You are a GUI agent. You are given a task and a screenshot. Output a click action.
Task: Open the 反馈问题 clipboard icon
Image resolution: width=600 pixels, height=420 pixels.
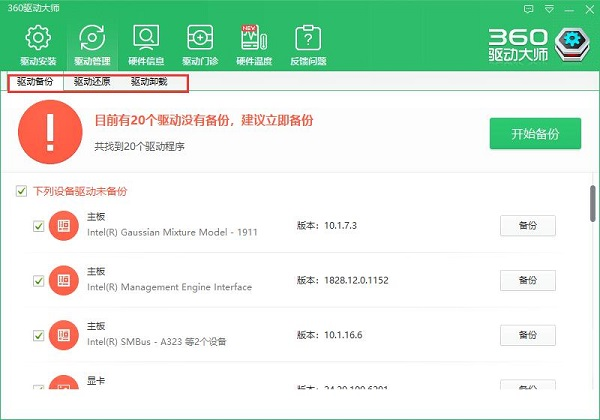[x=308, y=37]
